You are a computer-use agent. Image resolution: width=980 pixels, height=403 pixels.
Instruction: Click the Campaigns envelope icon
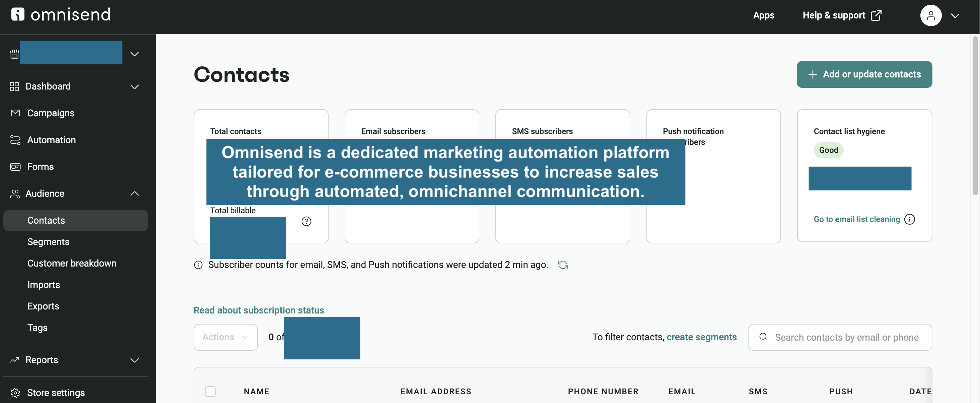[x=15, y=113]
